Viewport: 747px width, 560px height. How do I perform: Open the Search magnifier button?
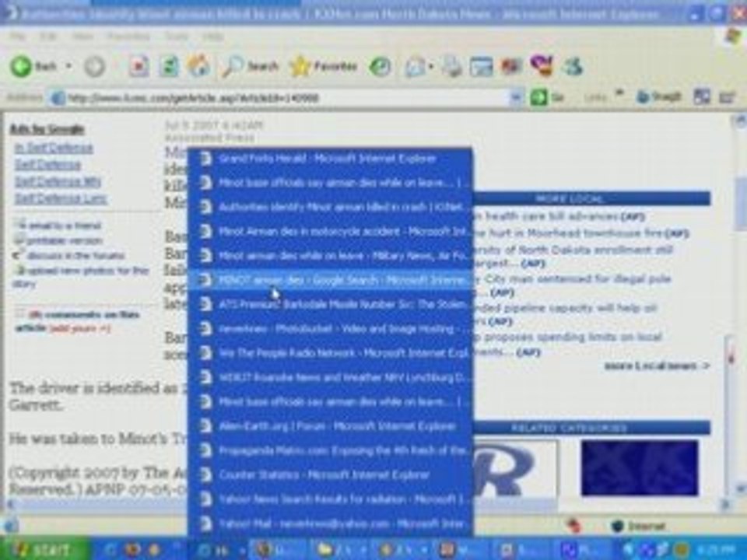[x=250, y=67]
